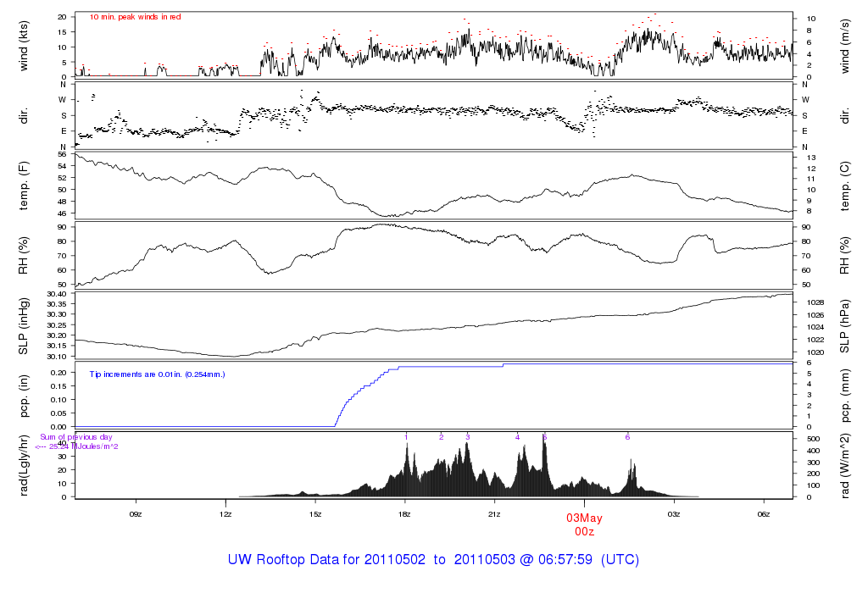
Task: Select the 'rad(Lgly/hr)' axis label
Action: pos(23,465)
